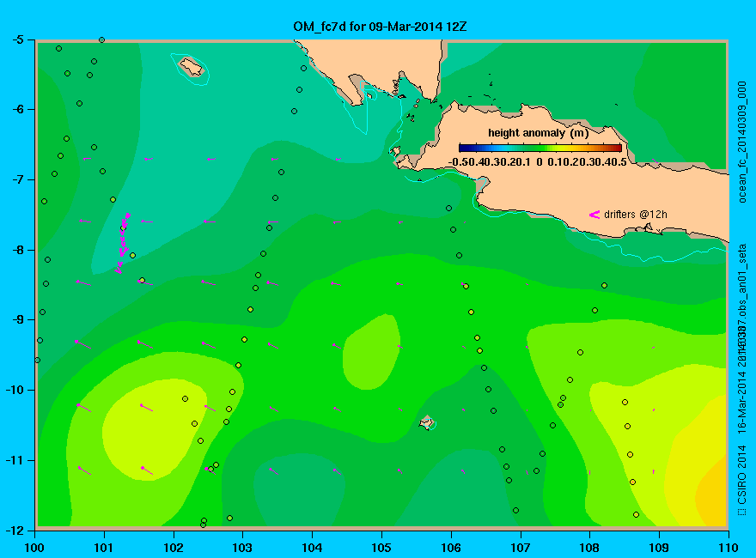Click the '-7' latitude axis label

pos(17,179)
